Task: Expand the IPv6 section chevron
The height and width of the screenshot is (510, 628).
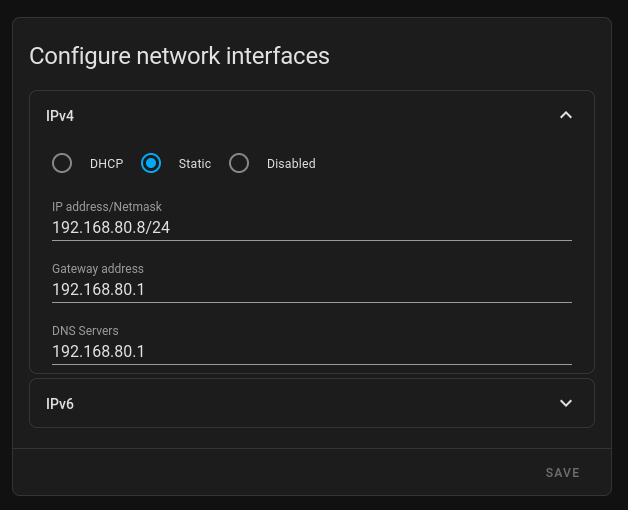Action: (566, 403)
